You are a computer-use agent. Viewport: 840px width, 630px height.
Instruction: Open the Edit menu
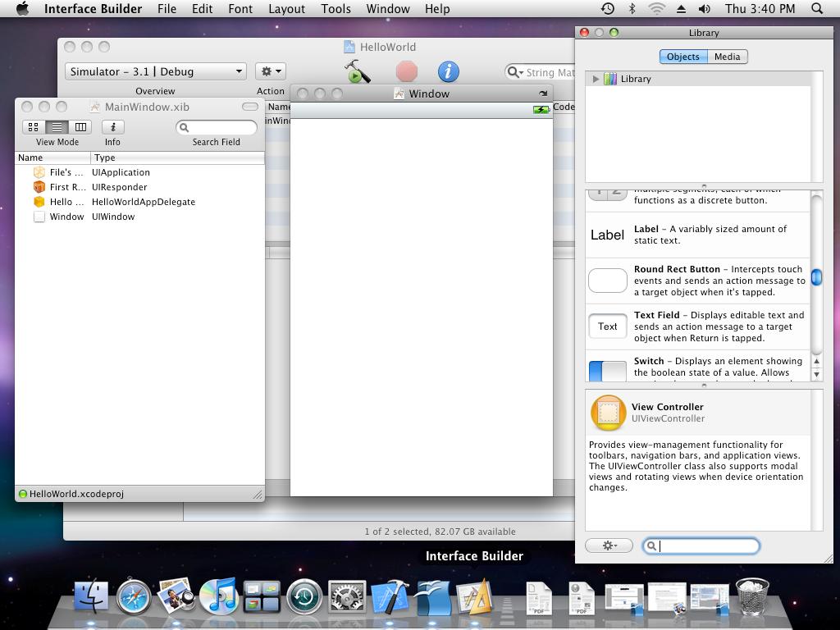pyautogui.click(x=202, y=8)
